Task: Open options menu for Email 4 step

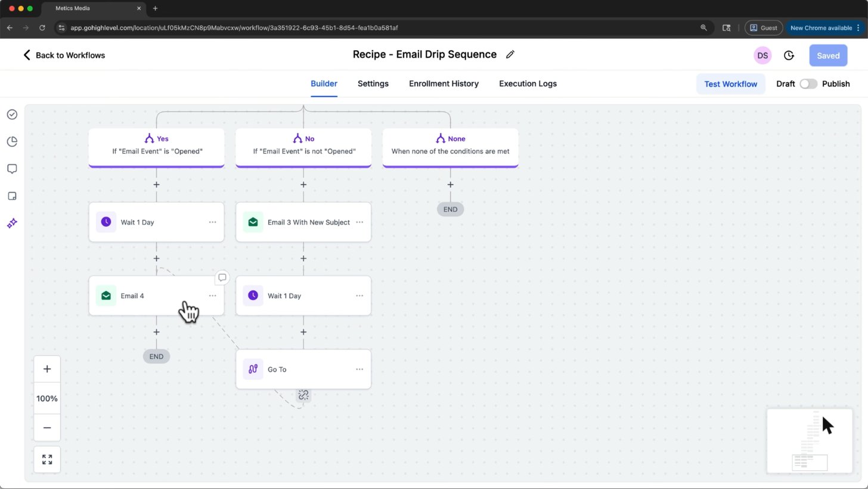Action: pyautogui.click(x=213, y=296)
